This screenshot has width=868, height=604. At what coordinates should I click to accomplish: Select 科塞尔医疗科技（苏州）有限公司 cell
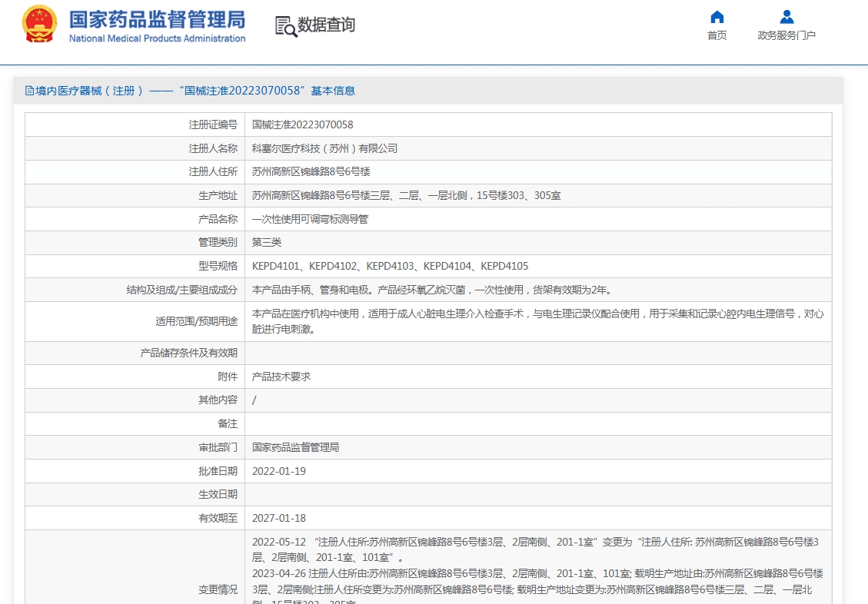[x=324, y=148]
